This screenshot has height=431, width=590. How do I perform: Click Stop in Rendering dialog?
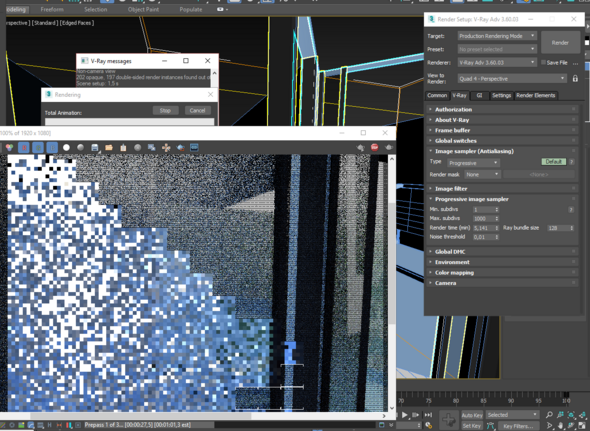pos(165,111)
